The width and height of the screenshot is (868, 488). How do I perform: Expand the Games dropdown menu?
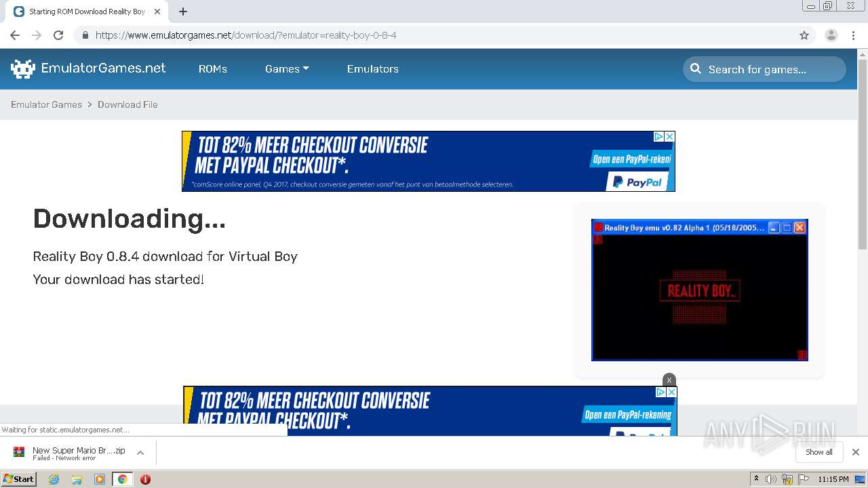pyautogui.click(x=287, y=69)
